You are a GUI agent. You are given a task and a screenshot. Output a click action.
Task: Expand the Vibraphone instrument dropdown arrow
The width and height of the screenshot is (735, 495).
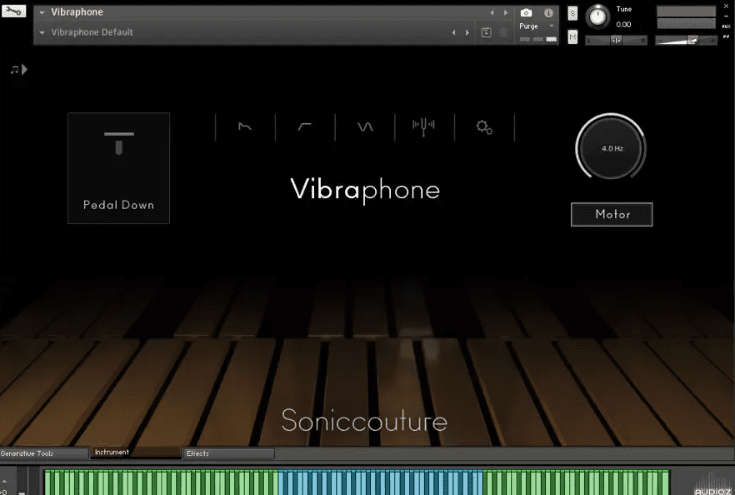[x=42, y=13]
